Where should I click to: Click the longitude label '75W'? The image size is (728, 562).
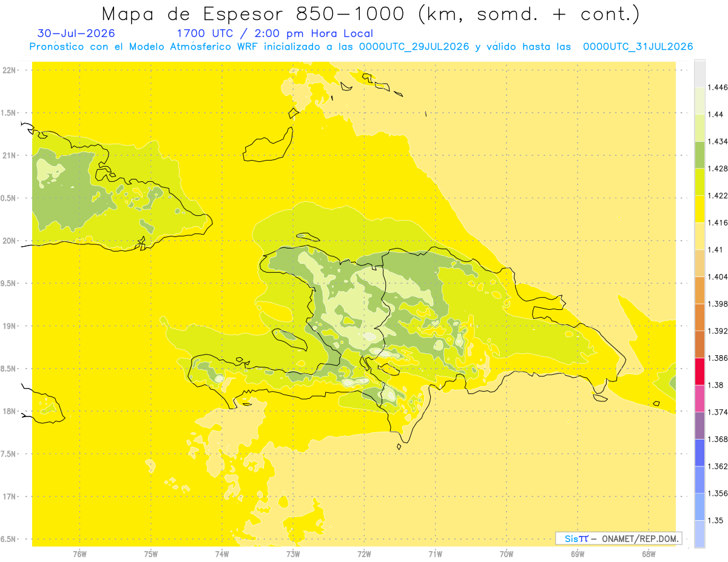(151, 554)
